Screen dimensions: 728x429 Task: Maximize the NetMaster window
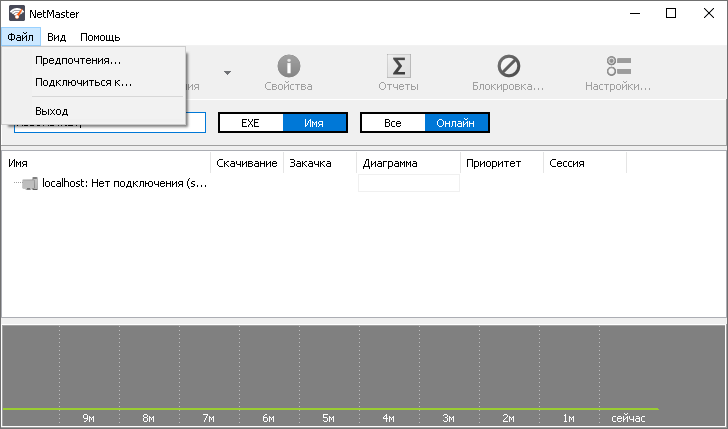pos(671,13)
